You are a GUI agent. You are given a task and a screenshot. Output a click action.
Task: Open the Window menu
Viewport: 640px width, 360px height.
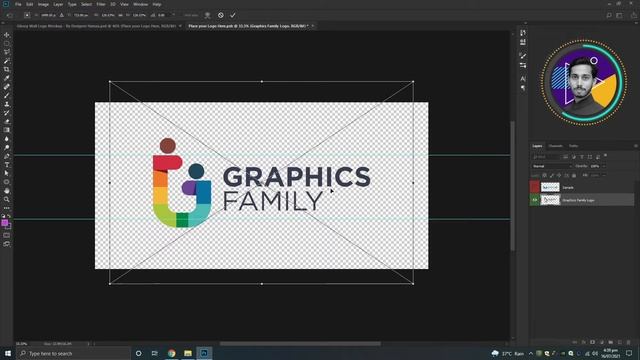coord(140,4)
